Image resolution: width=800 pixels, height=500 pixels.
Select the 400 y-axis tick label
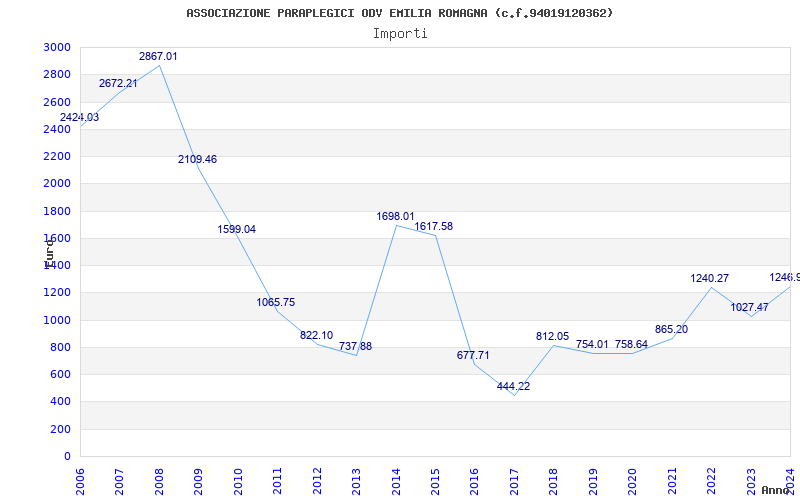point(61,402)
